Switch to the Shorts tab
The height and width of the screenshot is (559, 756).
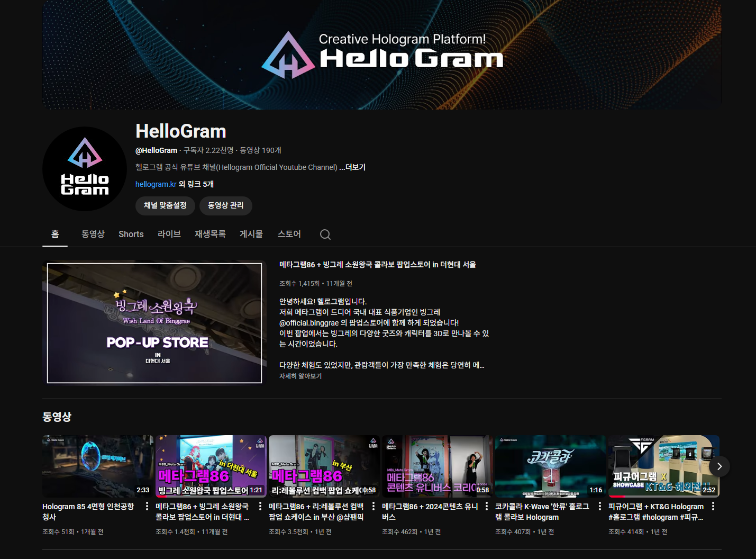tap(131, 234)
